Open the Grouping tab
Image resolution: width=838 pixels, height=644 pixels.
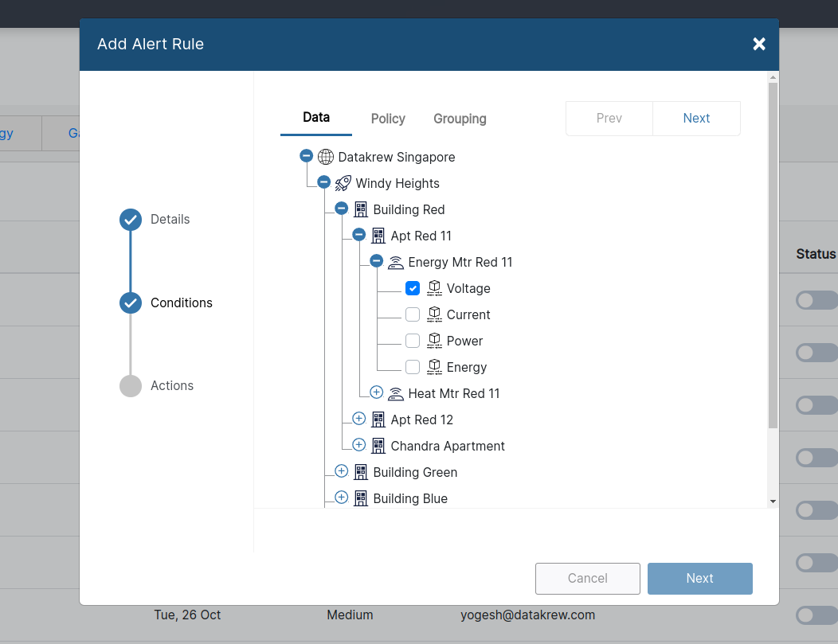(x=460, y=119)
